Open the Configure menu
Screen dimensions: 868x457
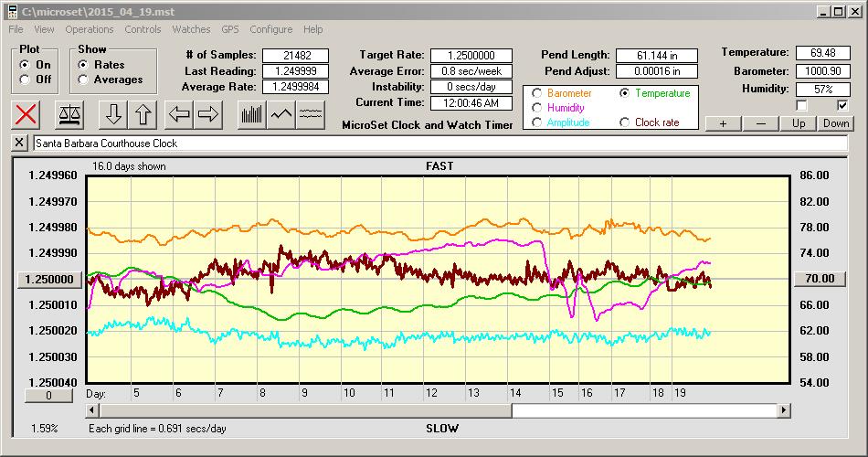coord(270,29)
